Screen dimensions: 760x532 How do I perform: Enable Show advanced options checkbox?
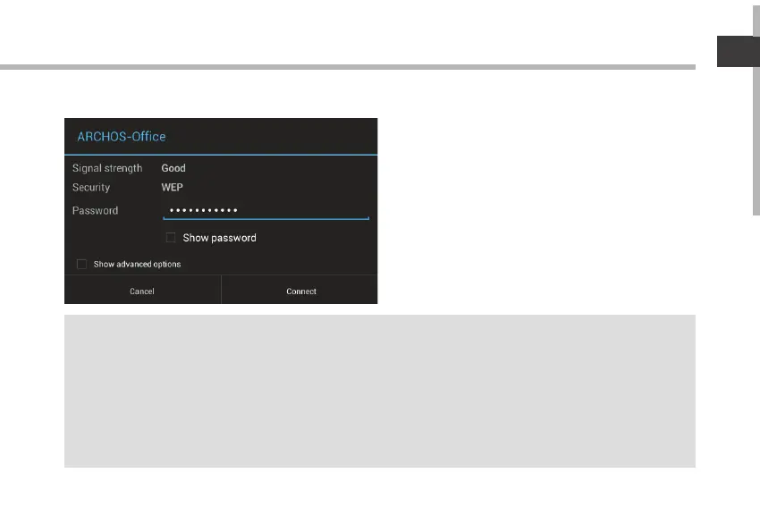point(82,264)
